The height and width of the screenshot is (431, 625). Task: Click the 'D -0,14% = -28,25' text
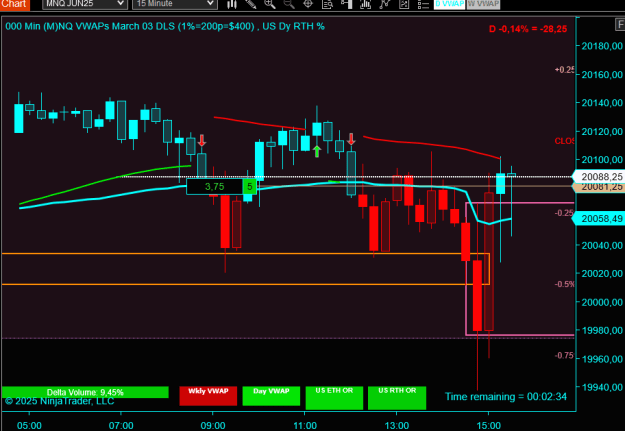(x=528, y=29)
